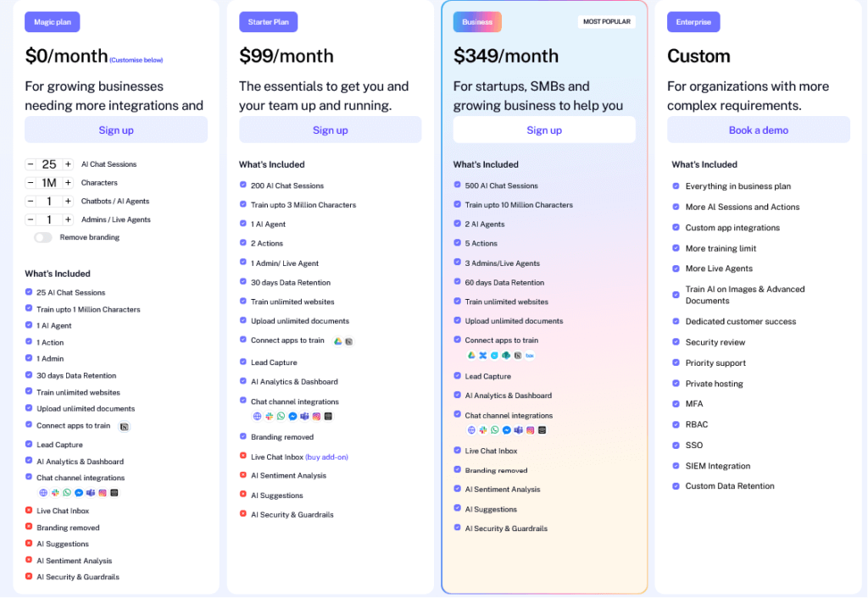Screen dimensions: 868x598
Task: Click the WhatsApp chat channel icon in Starter plan
Action: click(281, 416)
